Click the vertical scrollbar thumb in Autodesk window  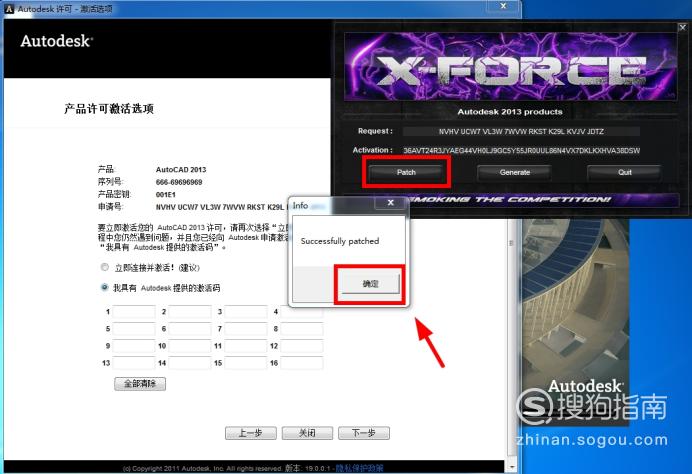pos(511,243)
